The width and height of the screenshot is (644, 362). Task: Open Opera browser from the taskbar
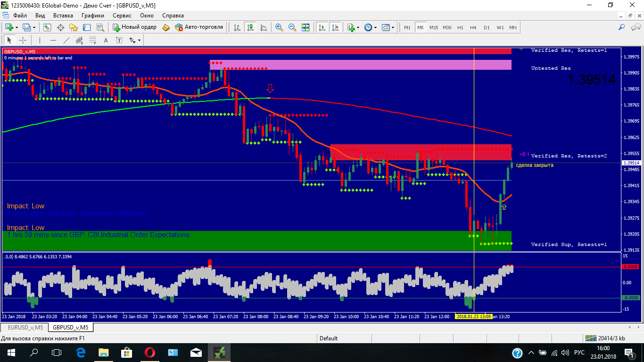click(x=150, y=352)
